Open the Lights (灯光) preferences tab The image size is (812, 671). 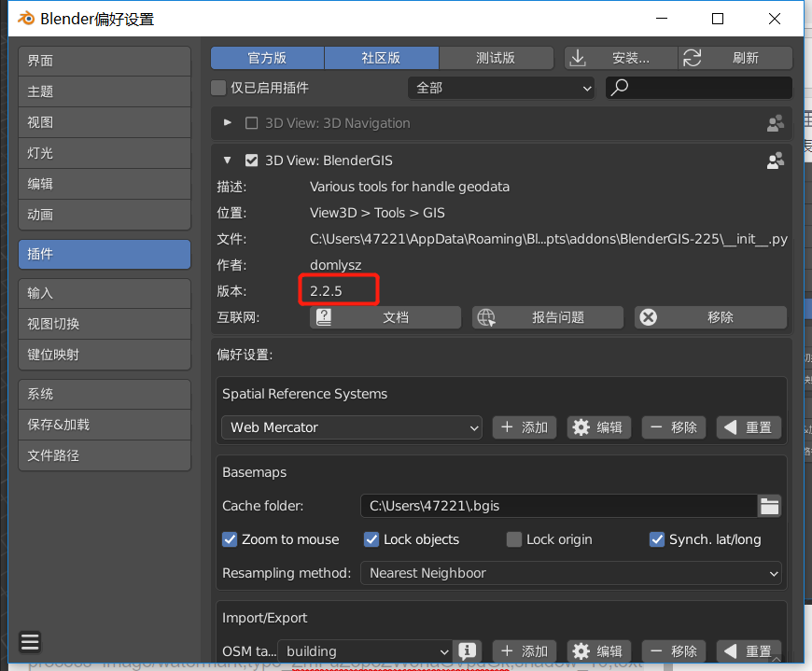pyautogui.click(x=105, y=153)
